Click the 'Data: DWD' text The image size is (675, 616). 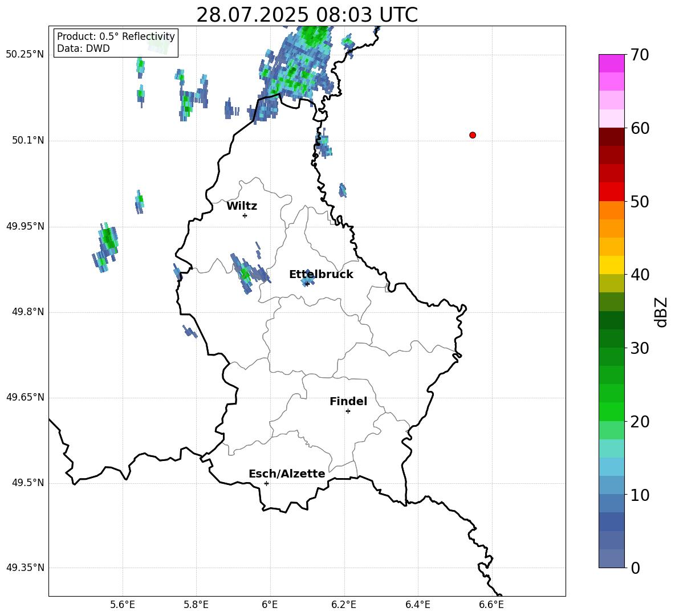pyautogui.click(x=83, y=48)
